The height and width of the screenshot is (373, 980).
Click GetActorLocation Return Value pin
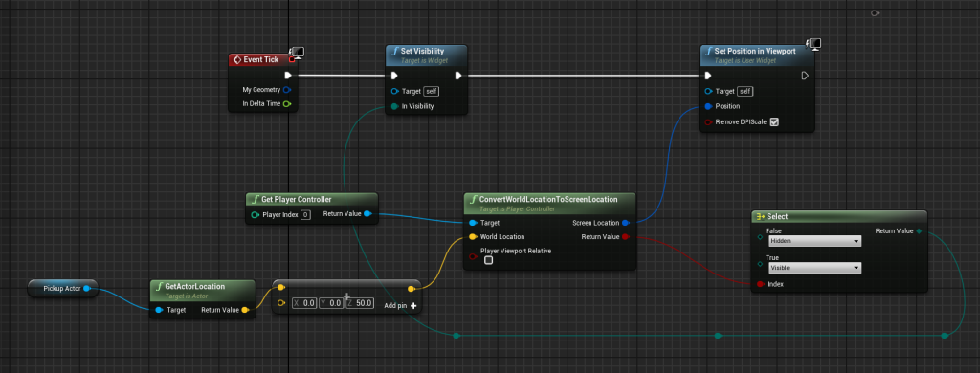(x=245, y=310)
